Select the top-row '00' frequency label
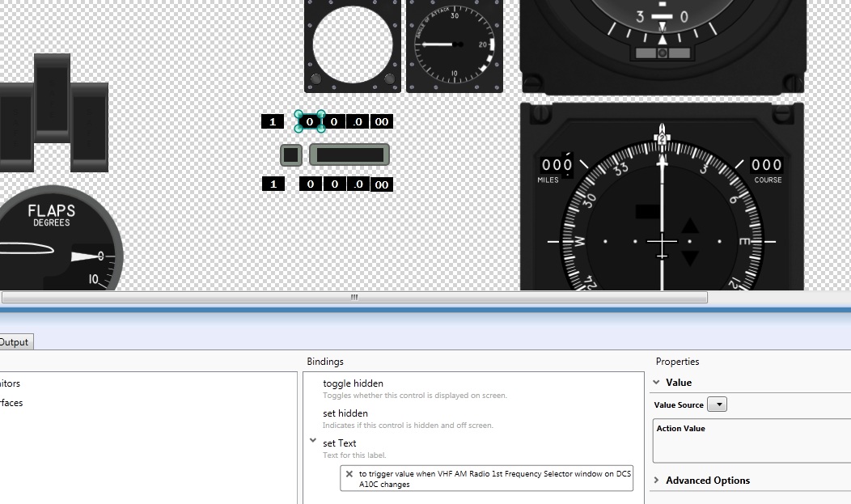The image size is (851, 504). (382, 121)
